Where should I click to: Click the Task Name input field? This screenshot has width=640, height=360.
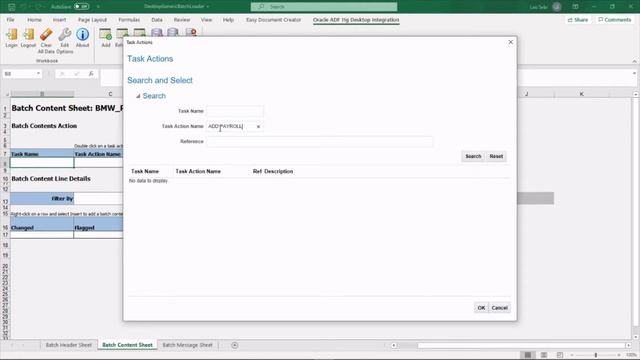235,111
